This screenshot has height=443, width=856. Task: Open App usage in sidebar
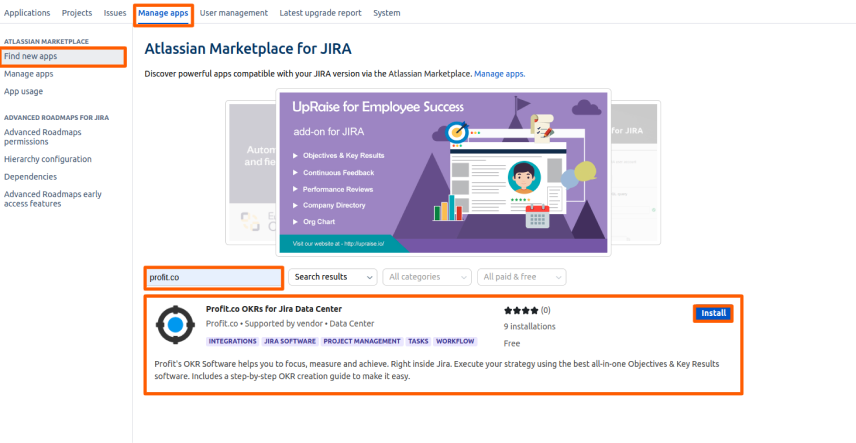click(23, 91)
